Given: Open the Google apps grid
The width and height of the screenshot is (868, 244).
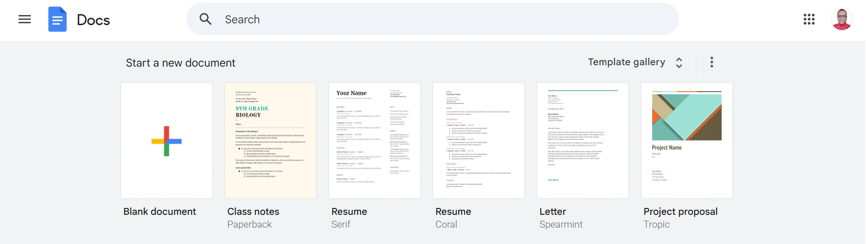Looking at the screenshot, I should [x=809, y=19].
